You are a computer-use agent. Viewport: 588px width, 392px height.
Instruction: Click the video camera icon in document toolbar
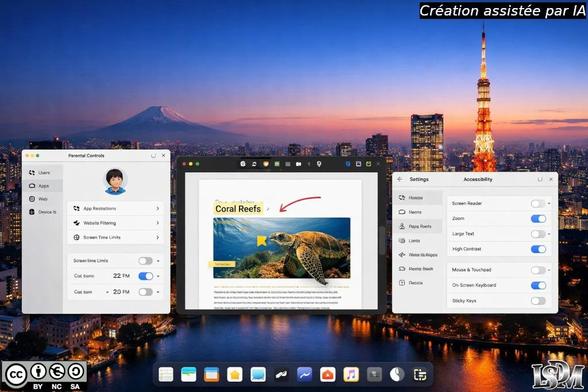tap(298, 164)
